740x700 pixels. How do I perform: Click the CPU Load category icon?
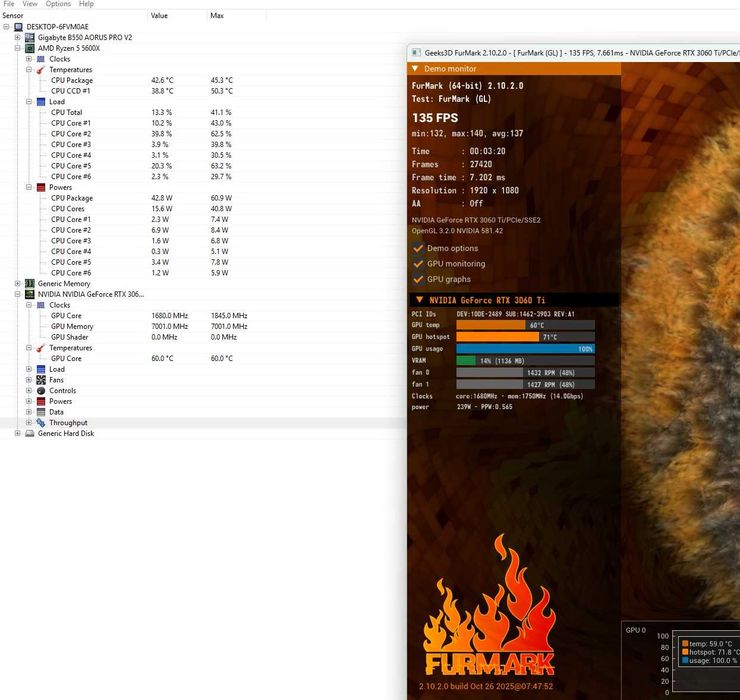click(41, 102)
